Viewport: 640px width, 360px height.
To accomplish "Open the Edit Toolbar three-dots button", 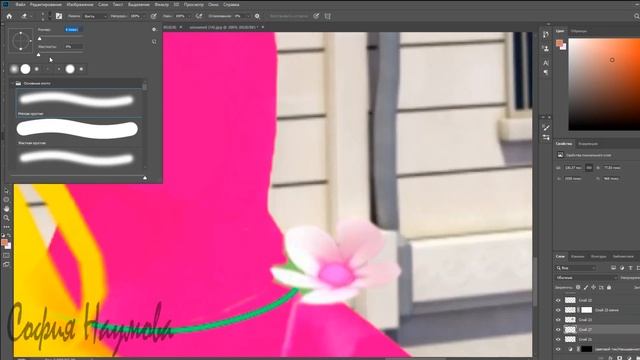I will pos(6,227).
